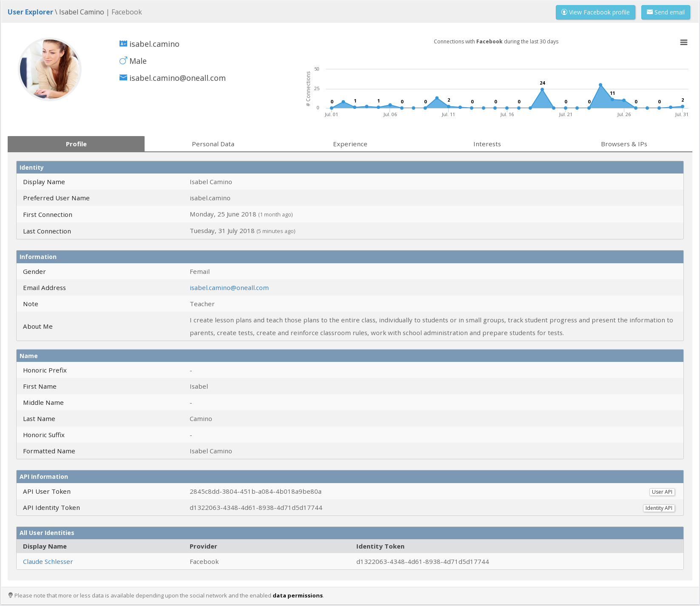Viewport: 700px width, 606px height.
Task: Select the API User Token value 2845c8dd-3804-451b-a084-4b018a9be80a
Action: pos(256,492)
